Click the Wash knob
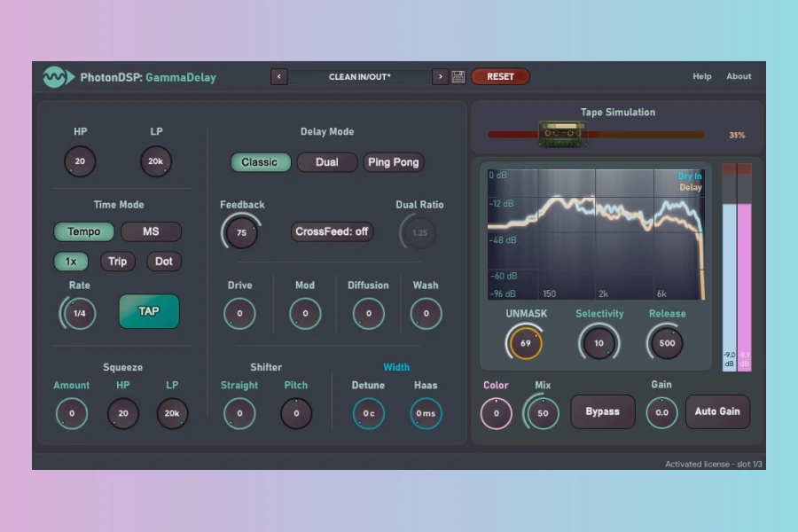The image size is (798, 532). [x=426, y=314]
